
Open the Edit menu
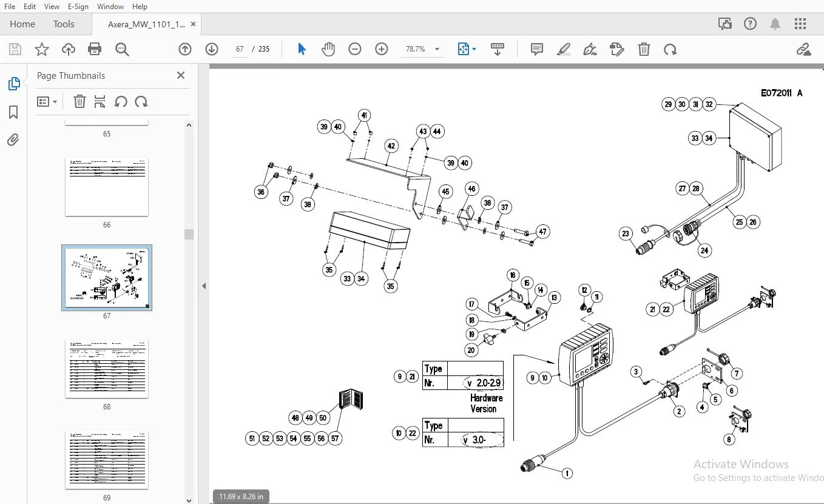tap(30, 6)
